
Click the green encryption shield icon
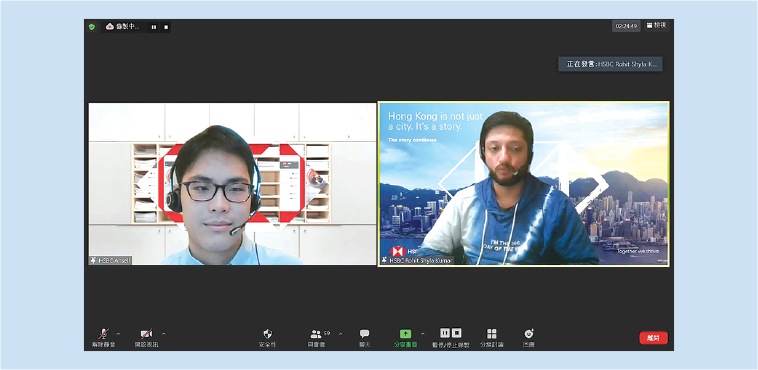(x=92, y=27)
